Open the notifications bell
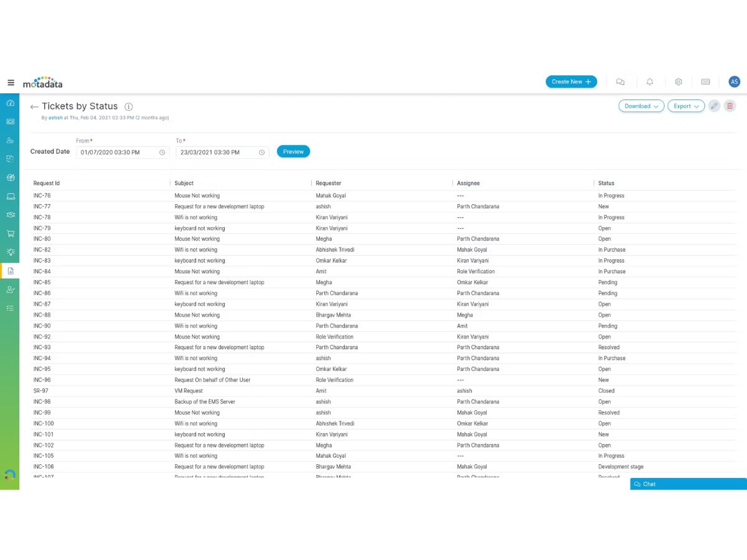 click(650, 82)
